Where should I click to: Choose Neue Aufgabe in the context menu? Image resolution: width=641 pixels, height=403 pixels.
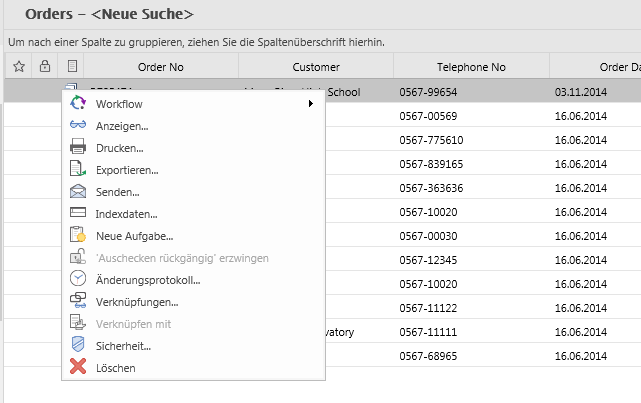(x=135, y=236)
